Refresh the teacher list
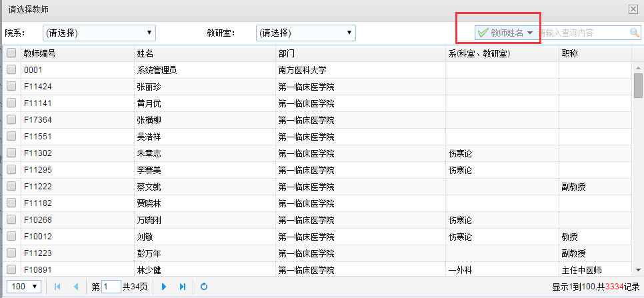The image size is (644, 298). coord(204,286)
